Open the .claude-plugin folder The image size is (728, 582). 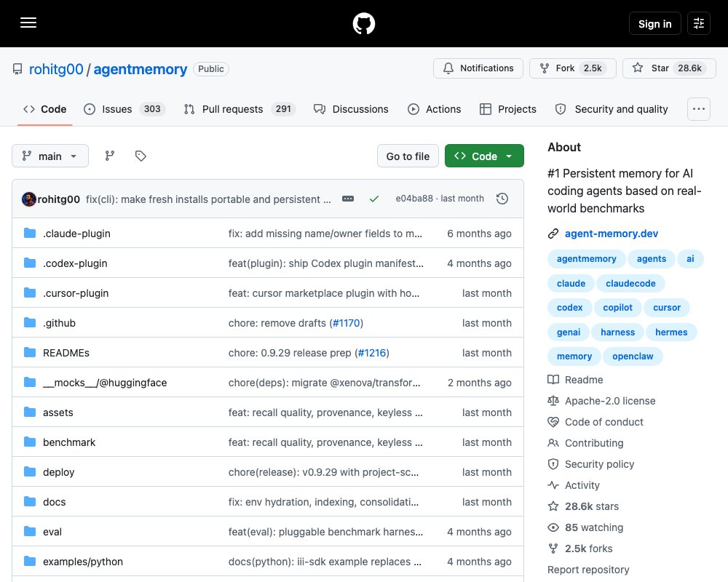pos(76,234)
